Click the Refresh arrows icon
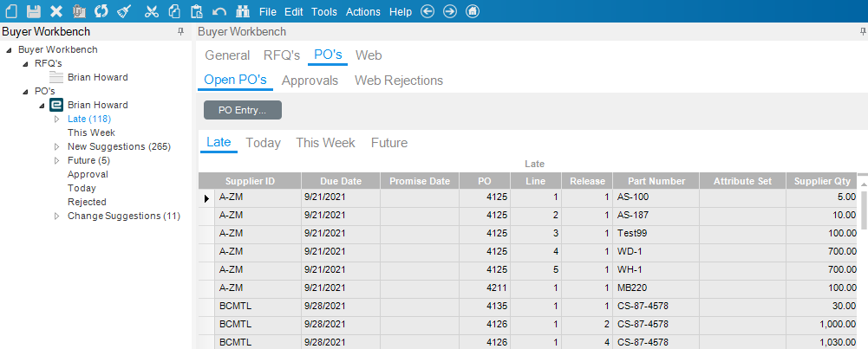 click(101, 11)
